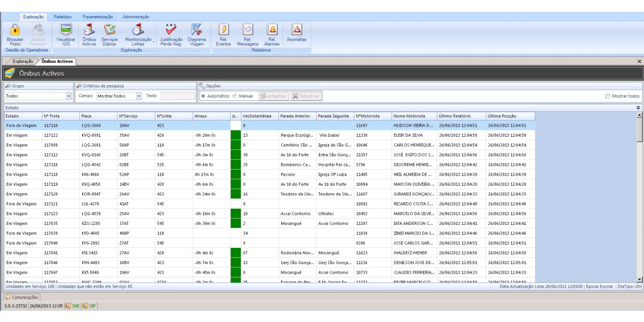This screenshot has height=322, width=644.
Task: Launch Monitorização Linhas tool
Action: [138, 30]
